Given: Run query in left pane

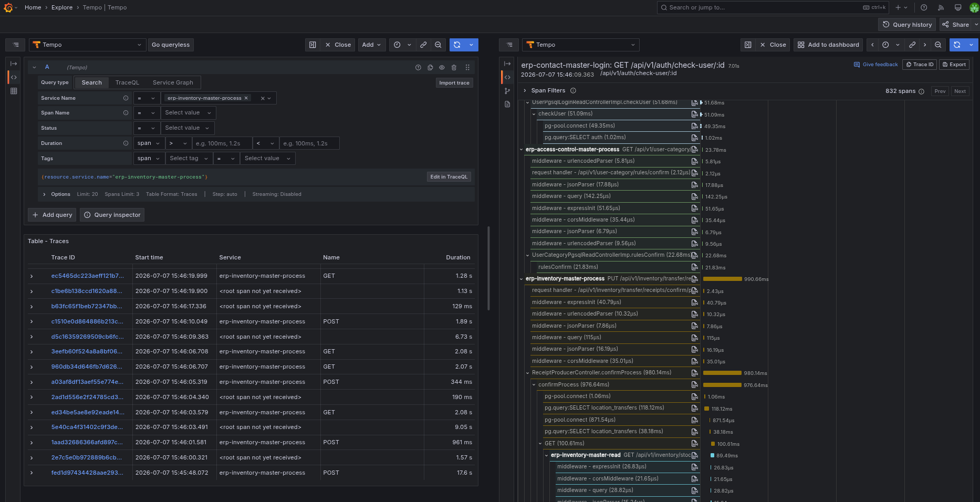Looking at the screenshot, I should point(457,45).
